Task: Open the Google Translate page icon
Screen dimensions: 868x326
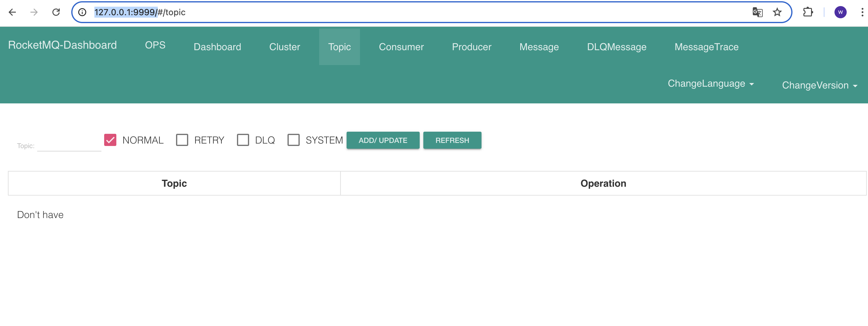Action: coord(757,12)
